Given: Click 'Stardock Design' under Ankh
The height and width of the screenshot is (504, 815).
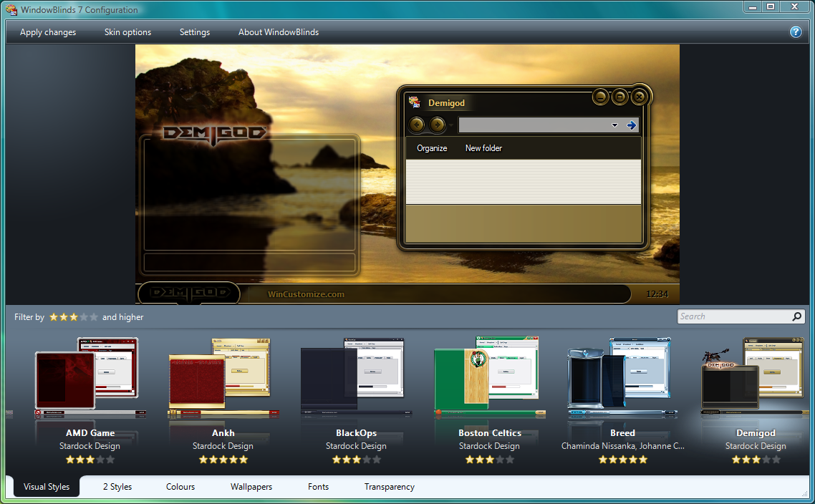Looking at the screenshot, I should [223, 446].
